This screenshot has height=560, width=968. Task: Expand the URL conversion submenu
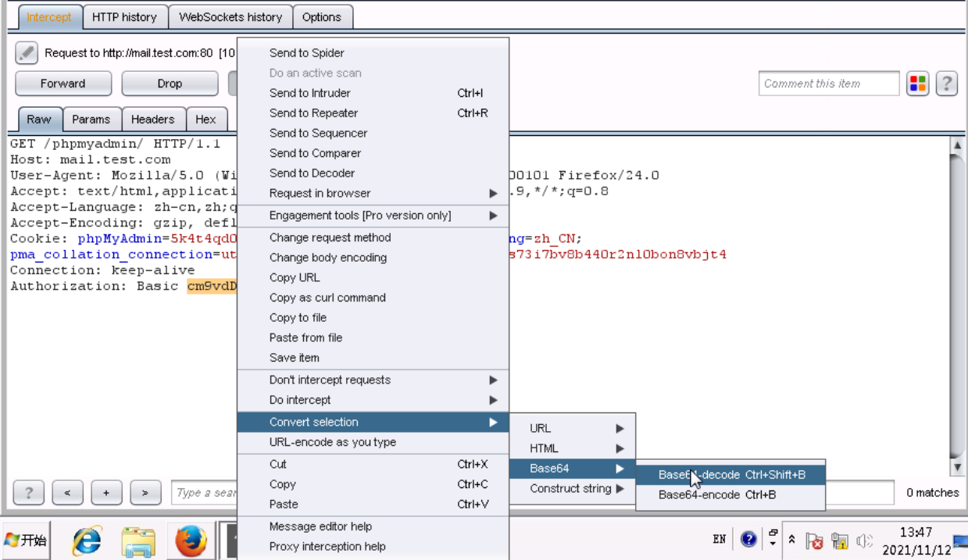[x=573, y=428]
